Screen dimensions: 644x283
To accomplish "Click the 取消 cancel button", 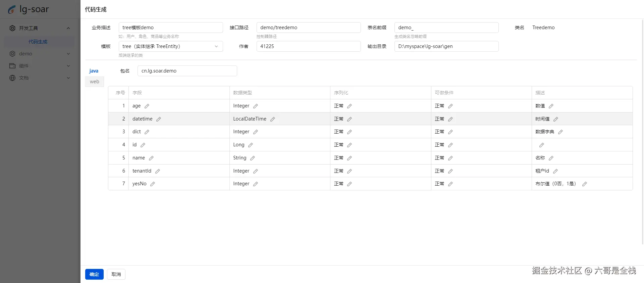I will (116, 274).
